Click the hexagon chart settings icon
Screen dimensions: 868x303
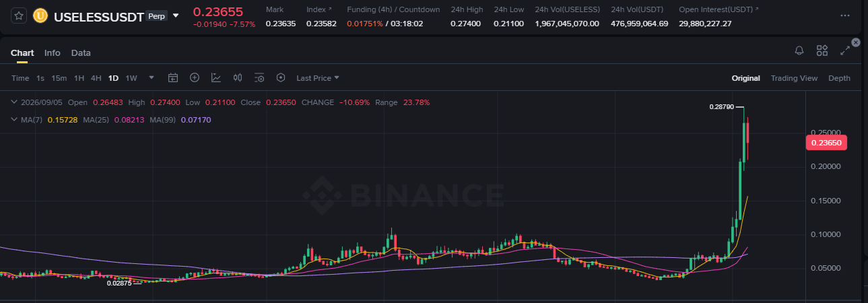point(281,78)
